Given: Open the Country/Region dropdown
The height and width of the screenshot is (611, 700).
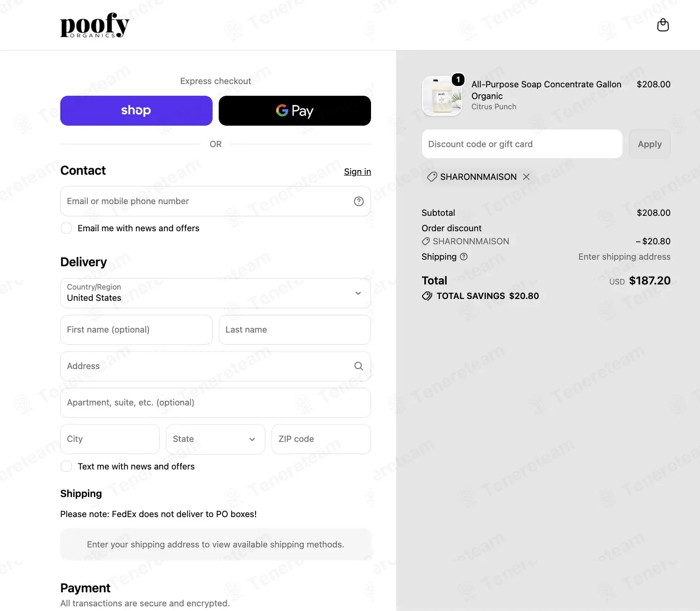Looking at the screenshot, I should (x=215, y=293).
